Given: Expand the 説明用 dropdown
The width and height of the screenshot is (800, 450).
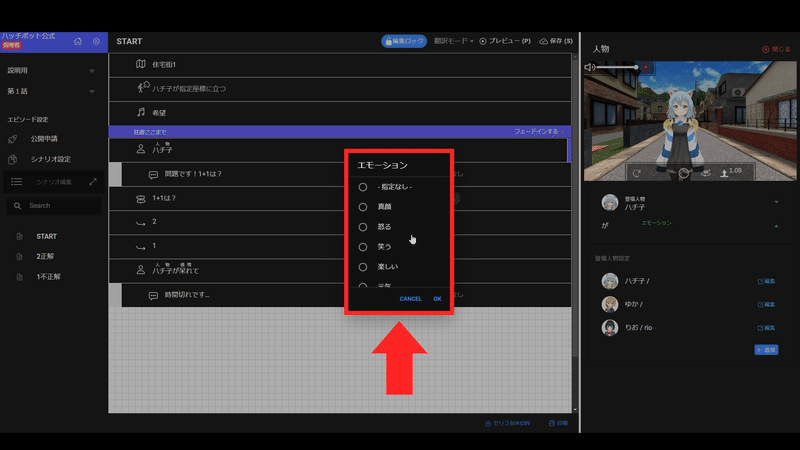Looking at the screenshot, I should coord(92,71).
